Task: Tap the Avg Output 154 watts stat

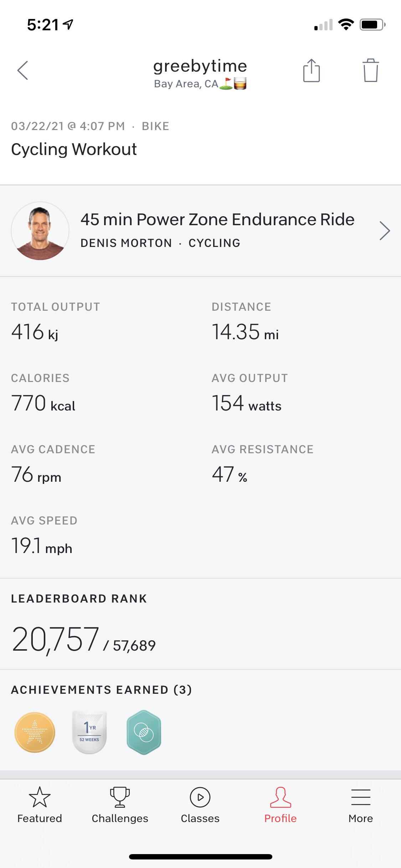Action: click(x=246, y=403)
